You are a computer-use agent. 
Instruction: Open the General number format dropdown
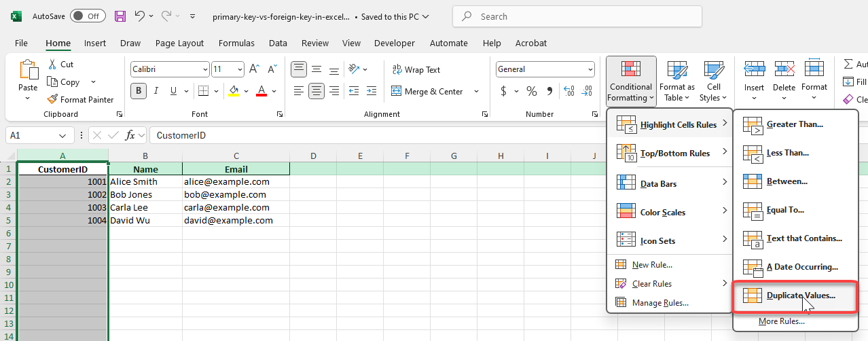pyautogui.click(x=590, y=69)
